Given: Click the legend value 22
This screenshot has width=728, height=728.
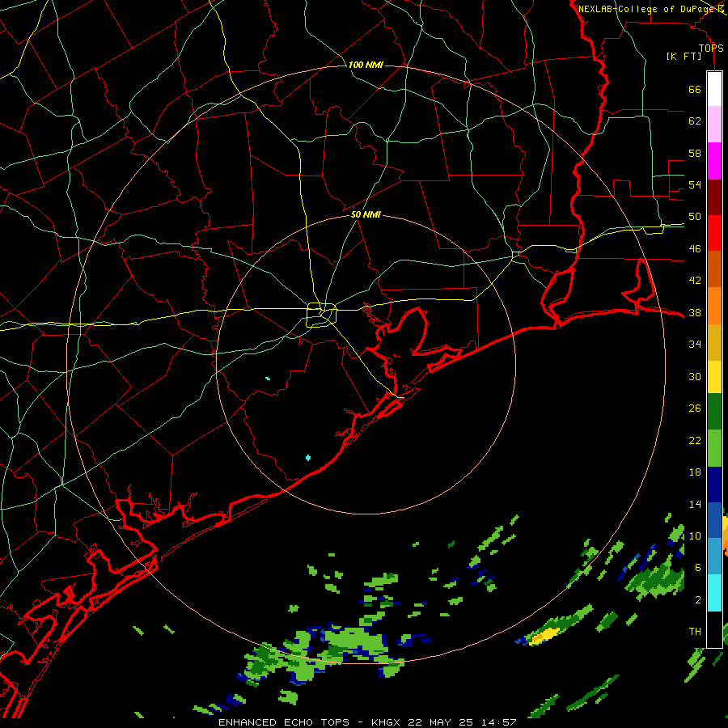Looking at the screenshot, I should (x=695, y=440).
